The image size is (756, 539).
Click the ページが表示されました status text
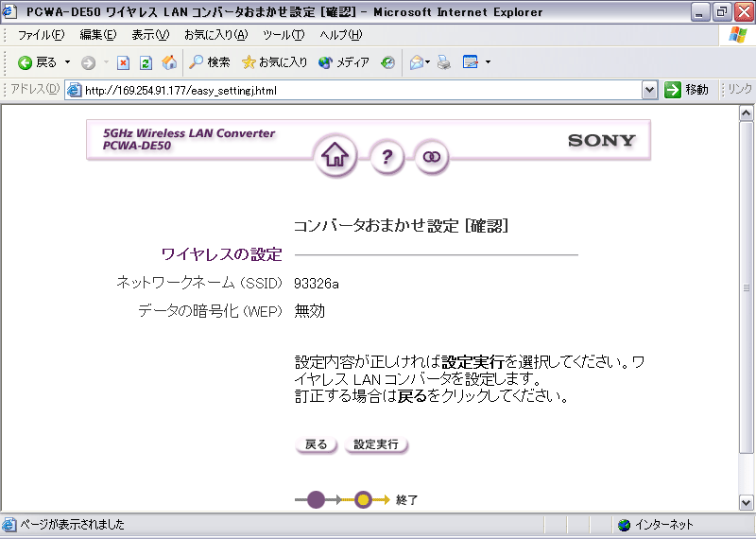click(72, 525)
